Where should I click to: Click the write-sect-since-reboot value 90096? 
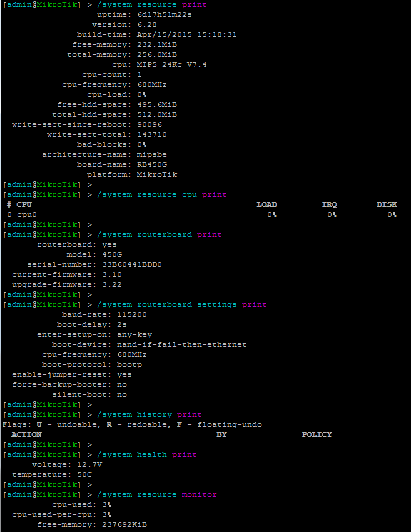(x=150, y=124)
